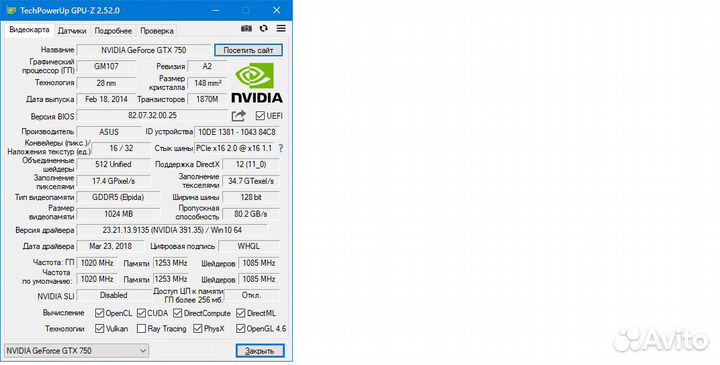Toggle the DirectML checkbox

click(241, 313)
